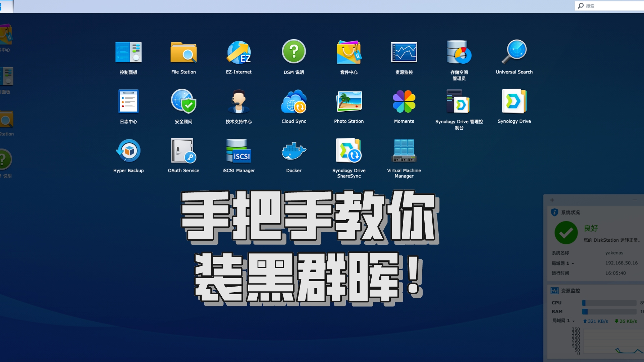The height and width of the screenshot is (362, 644).
Task: Launch Universal Search app
Action: point(514,52)
